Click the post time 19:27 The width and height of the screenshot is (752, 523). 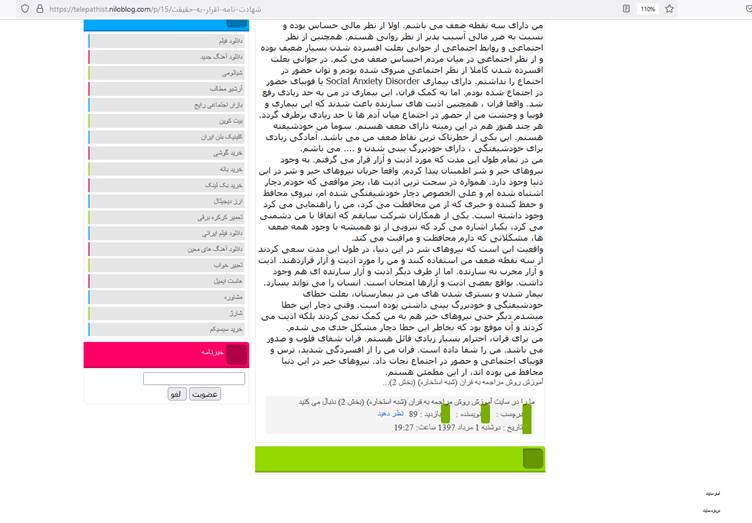(x=404, y=428)
